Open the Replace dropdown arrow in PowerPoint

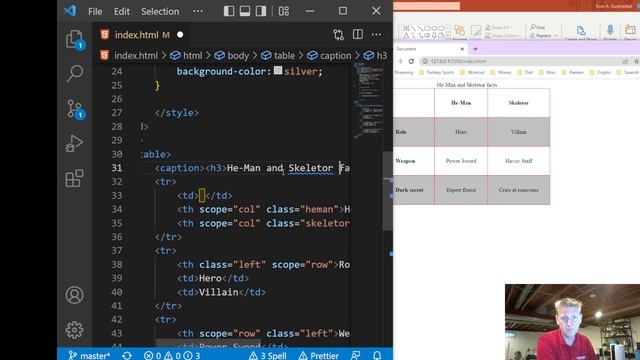tap(556, 36)
